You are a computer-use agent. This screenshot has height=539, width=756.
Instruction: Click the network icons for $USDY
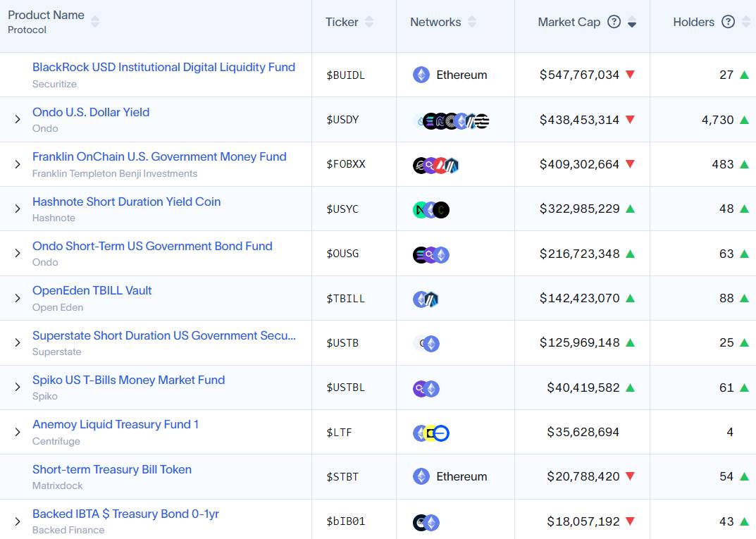click(x=451, y=120)
